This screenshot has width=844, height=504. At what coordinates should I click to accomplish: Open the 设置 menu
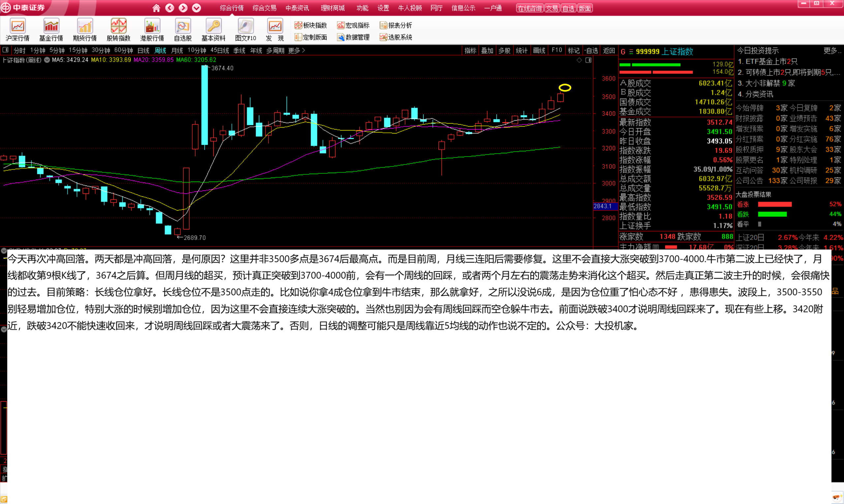(x=383, y=8)
